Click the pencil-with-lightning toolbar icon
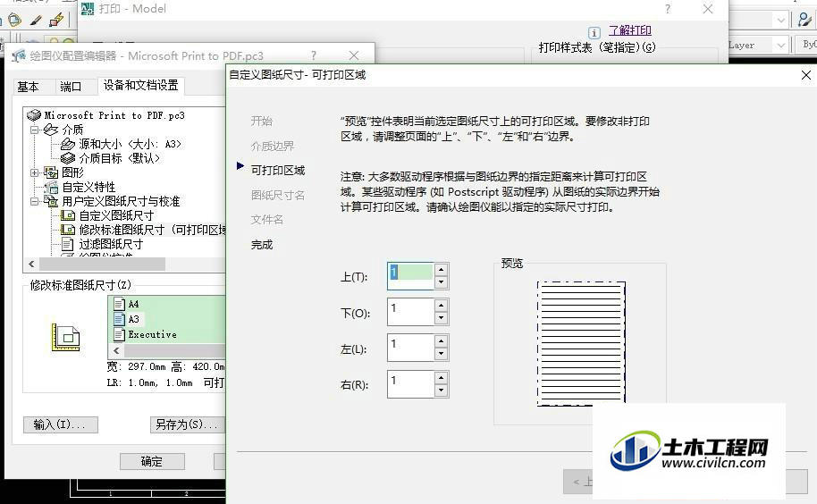 tap(56, 21)
